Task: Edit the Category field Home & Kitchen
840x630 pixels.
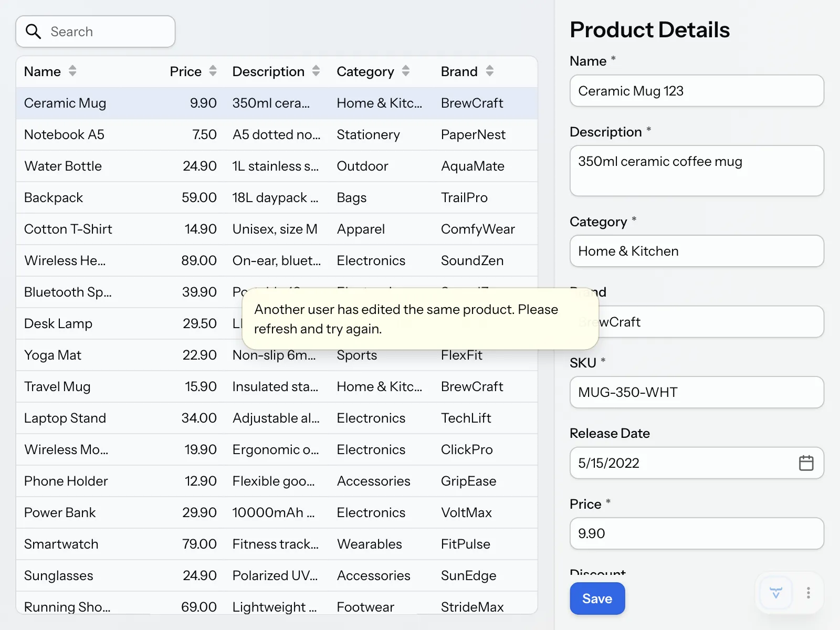Action: click(697, 251)
